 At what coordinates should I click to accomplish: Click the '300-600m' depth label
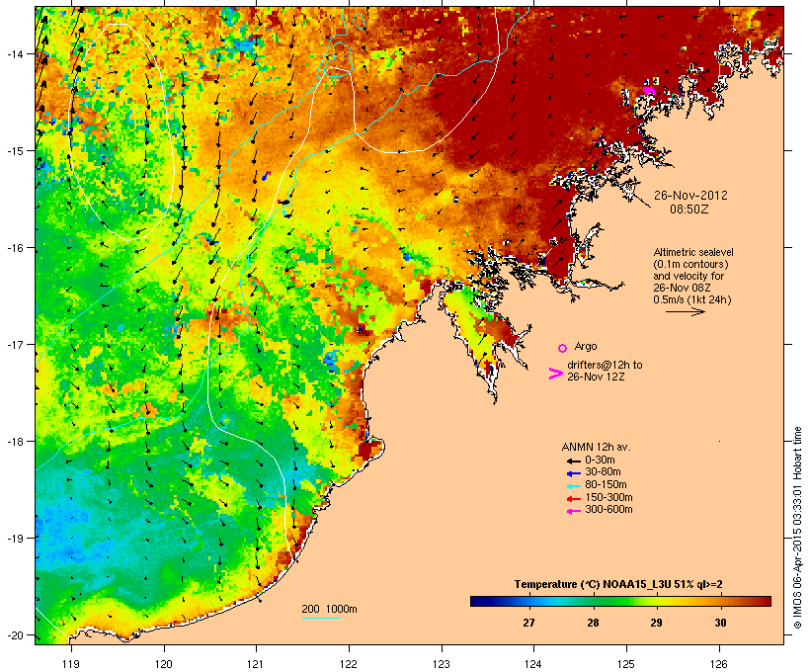click(609, 510)
